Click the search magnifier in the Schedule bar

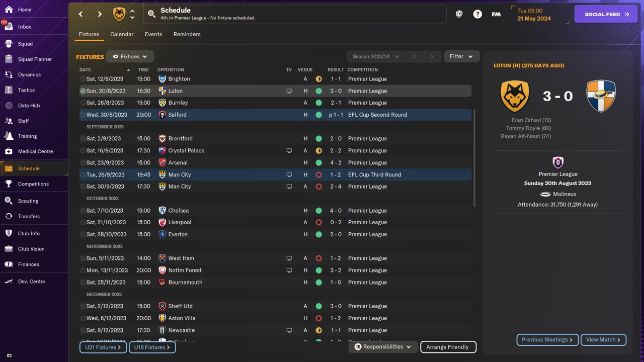[x=151, y=14]
